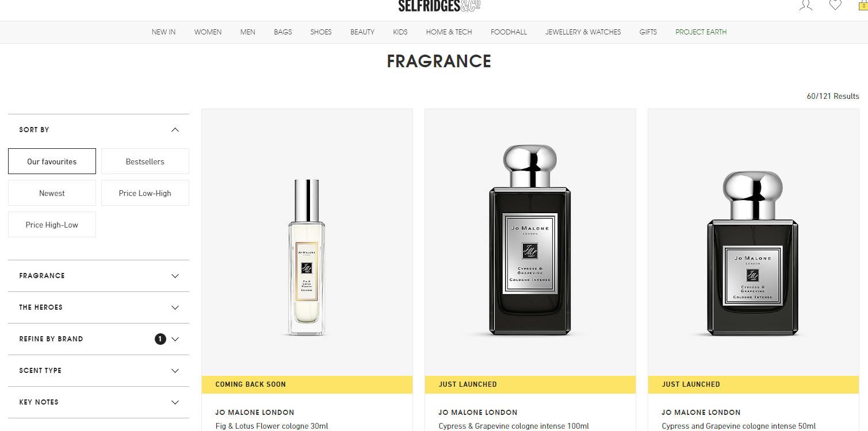Expand the Scent Type filter
Screen dimensions: 868x431
tap(98, 371)
